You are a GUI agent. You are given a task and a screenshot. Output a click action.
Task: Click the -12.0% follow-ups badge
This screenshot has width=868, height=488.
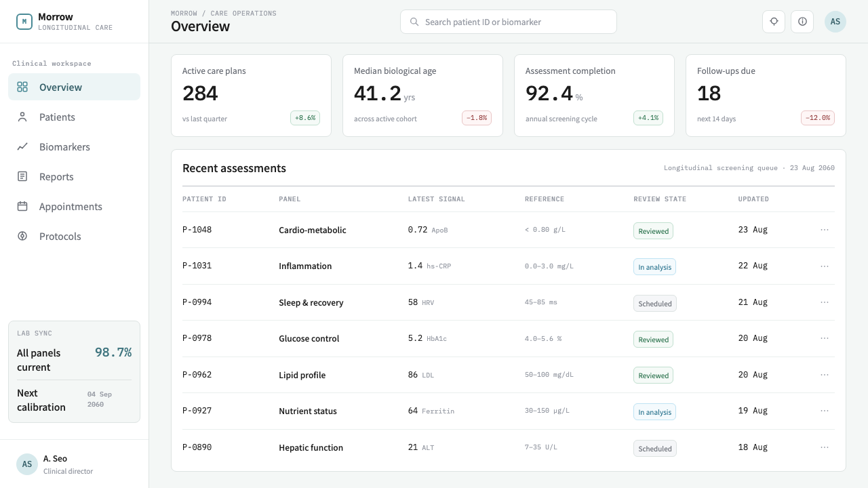click(818, 118)
